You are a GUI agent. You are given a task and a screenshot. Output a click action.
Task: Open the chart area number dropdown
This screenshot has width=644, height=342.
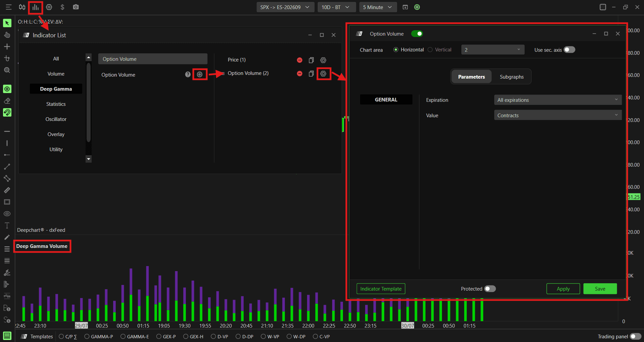click(x=493, y=50)
